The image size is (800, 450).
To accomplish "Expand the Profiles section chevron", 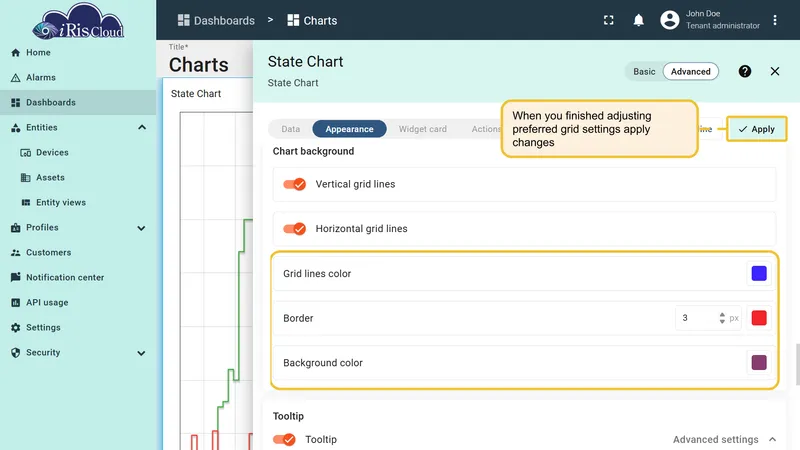I will 141,228.
